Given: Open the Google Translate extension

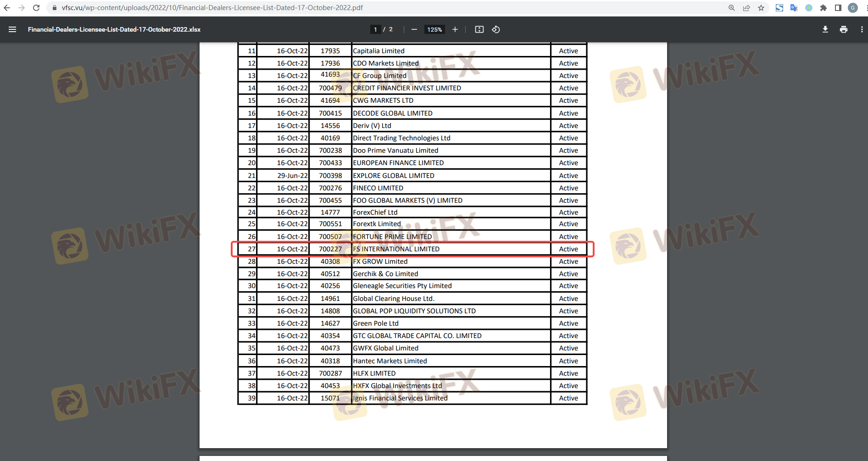Looking at the screenshot, I should tap(794, 8).
